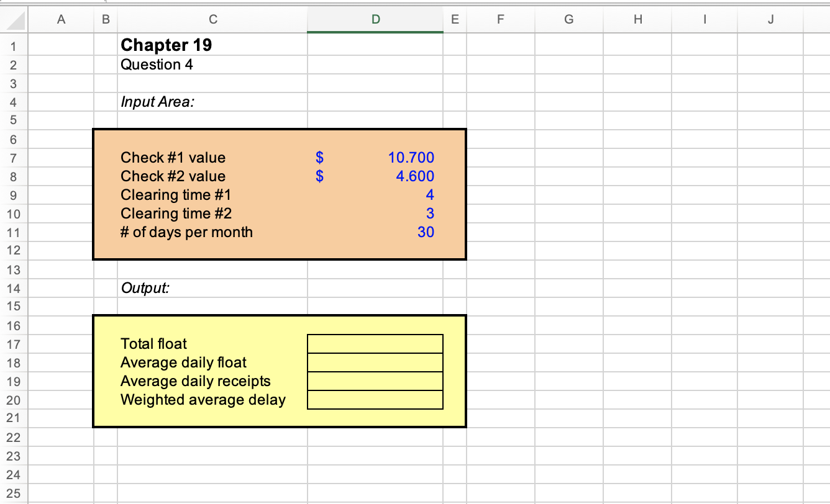Select row 25 header

click(14, 493)
